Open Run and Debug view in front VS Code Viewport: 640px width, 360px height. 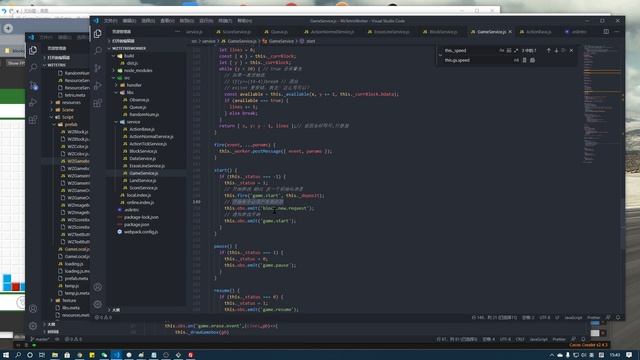98,85
